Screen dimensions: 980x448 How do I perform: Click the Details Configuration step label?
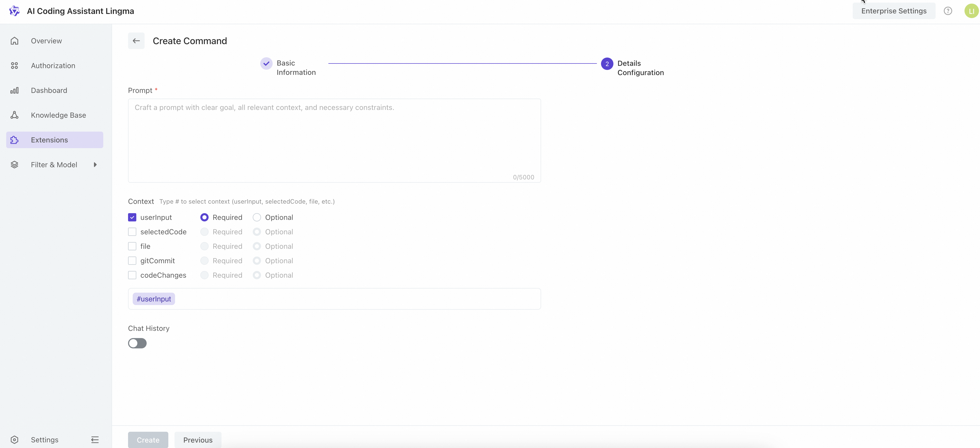tap(640, 68)
